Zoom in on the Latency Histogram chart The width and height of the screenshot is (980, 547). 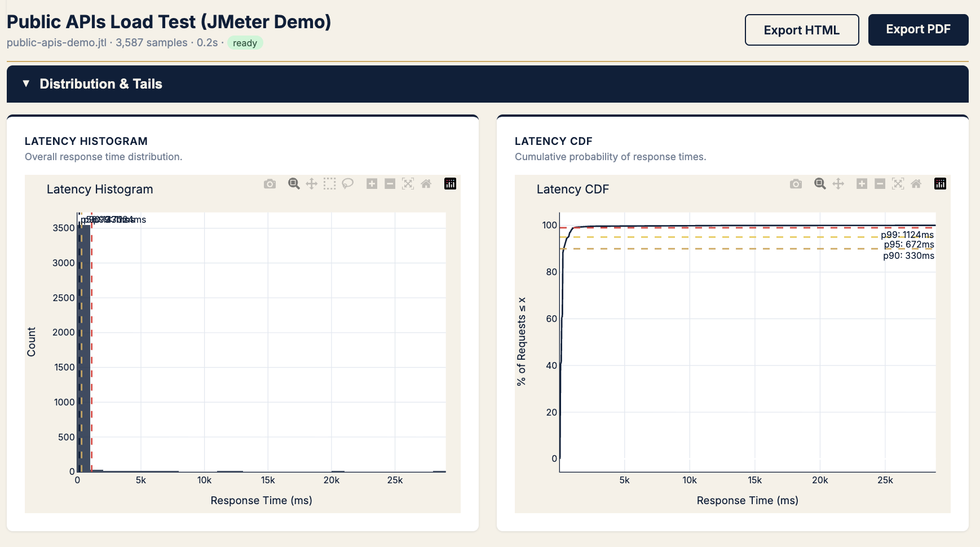(x=372, y=184)
